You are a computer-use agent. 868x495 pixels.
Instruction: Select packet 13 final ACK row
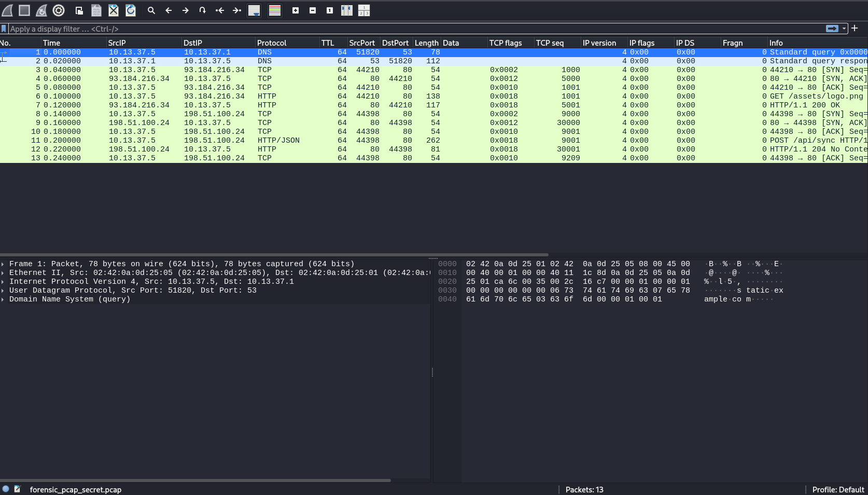[434, 158]
